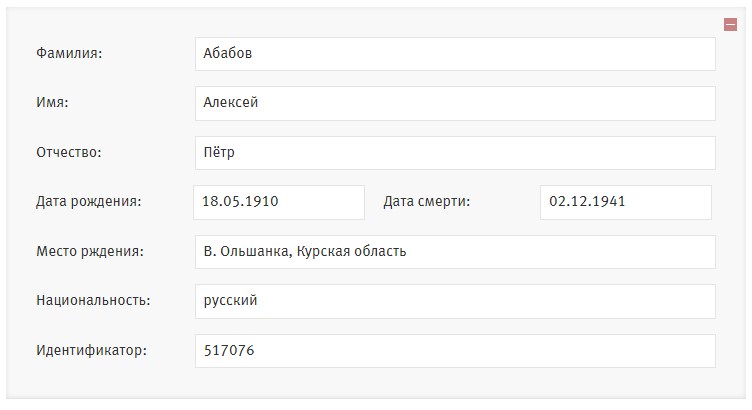This screenshot has width=752, height=410.
Task: Focus the Дата смерти field showing 02.12.1941
Action: (x=626, y=202)
